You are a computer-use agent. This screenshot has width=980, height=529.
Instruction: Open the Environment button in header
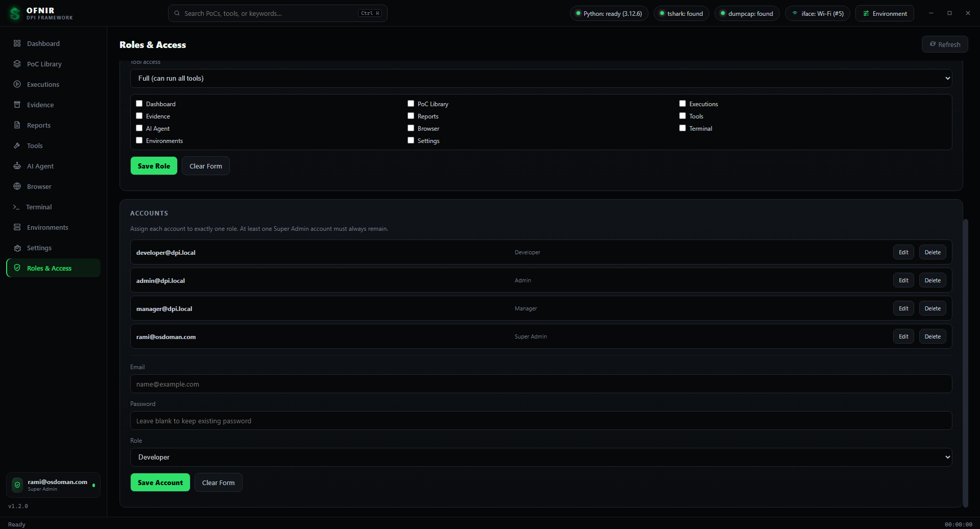(x=885, y=13)
